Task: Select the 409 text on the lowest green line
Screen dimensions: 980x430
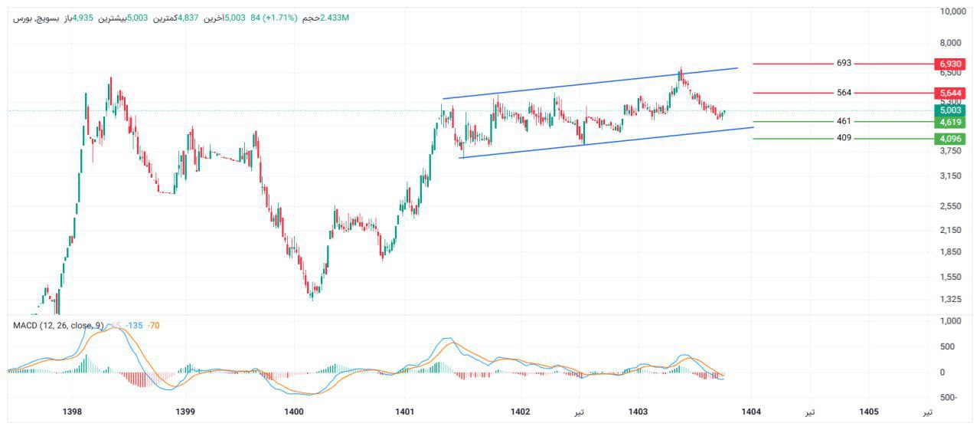Action: (x=844, y=138)
